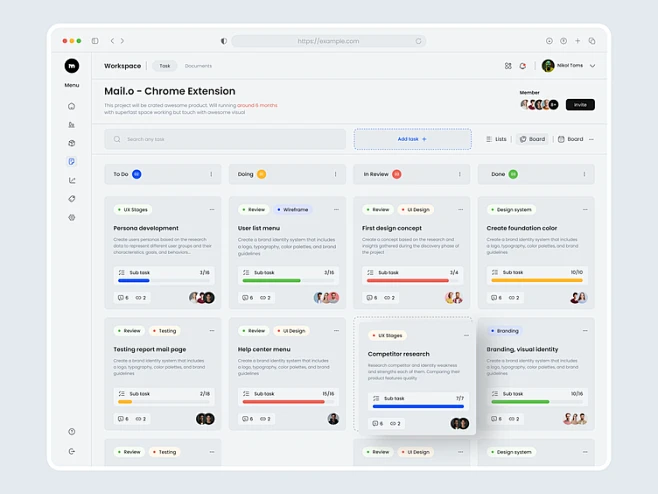Open Create foundation color card more menu
The height and width of the screenshot is (494, 658).
585,209
